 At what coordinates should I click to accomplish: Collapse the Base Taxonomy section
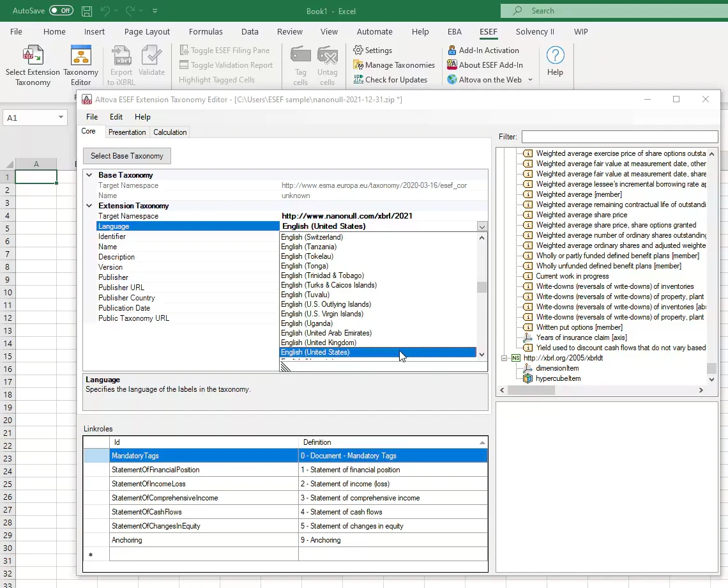(x=89, y=174)
